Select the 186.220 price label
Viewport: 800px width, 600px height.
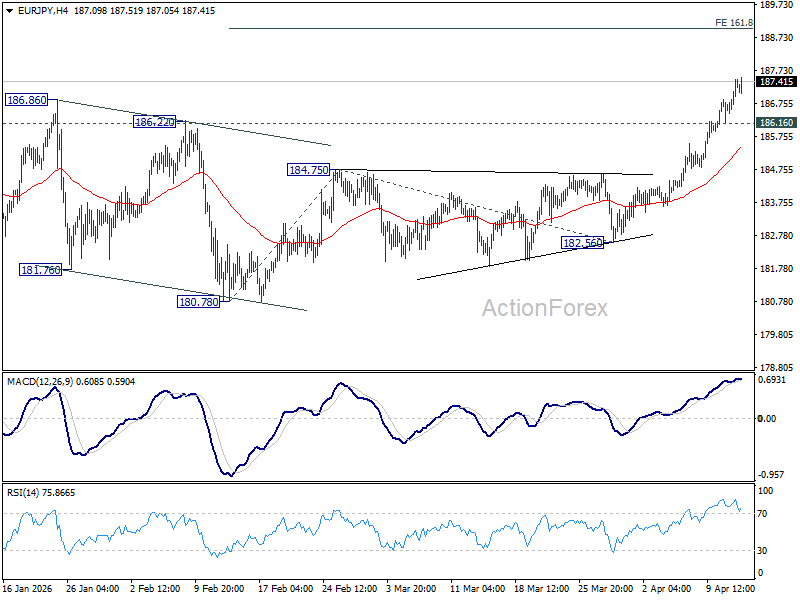point(155,122)
